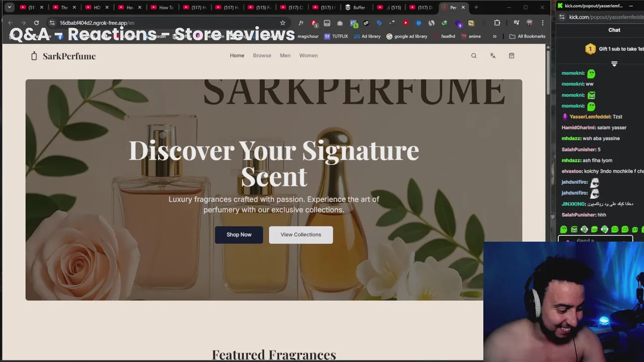
Task: Open the shopping bag cart icon
Action: pyautogui.click(x=511, y=56)
